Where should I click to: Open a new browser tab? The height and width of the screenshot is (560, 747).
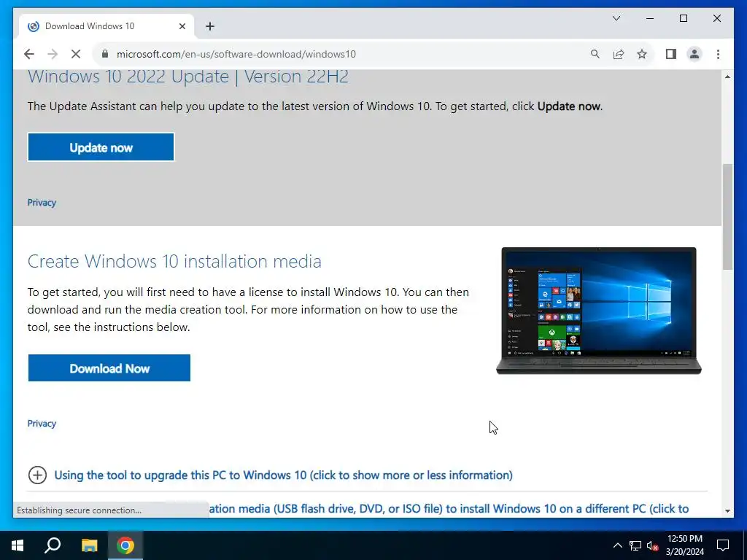tap(210, 26)
